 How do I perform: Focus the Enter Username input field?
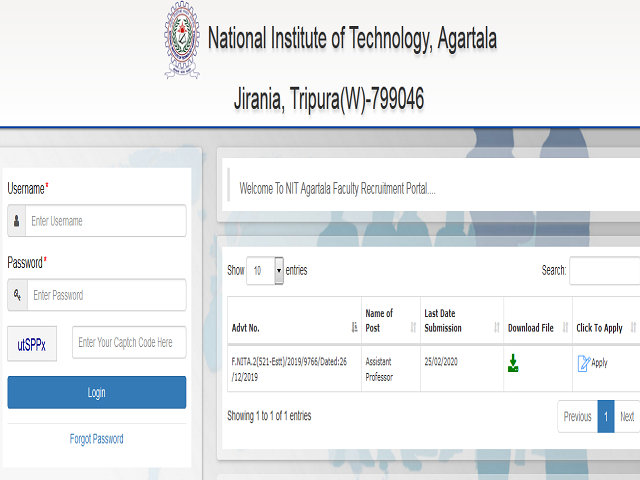105,221
